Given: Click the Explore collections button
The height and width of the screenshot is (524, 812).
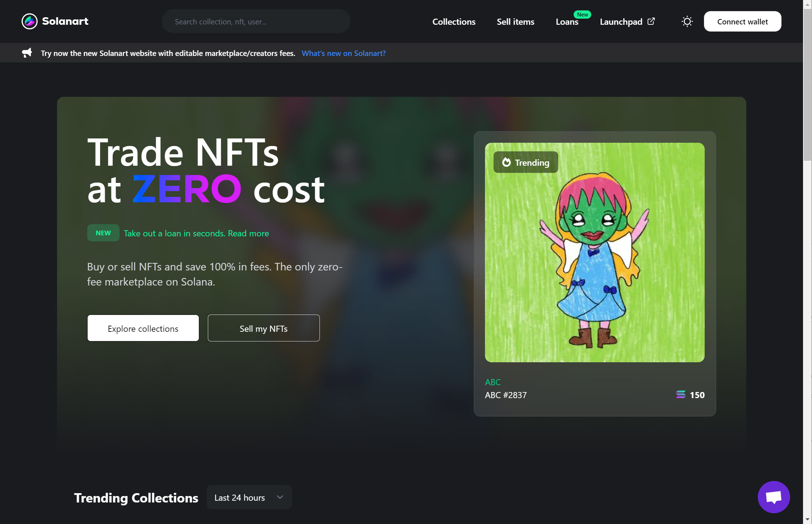Looking at the screenshot, I should [143, 328].
